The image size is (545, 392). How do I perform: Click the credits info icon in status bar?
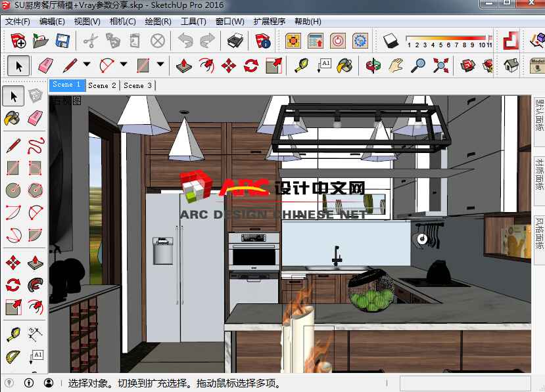[x=29, y=383]
